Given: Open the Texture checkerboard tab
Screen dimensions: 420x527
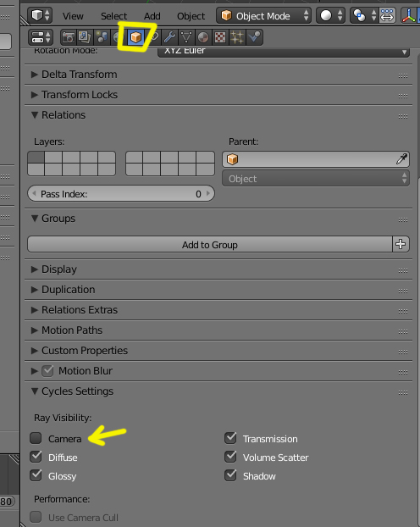Looking at the screenshot, I should tap(220, 37).
